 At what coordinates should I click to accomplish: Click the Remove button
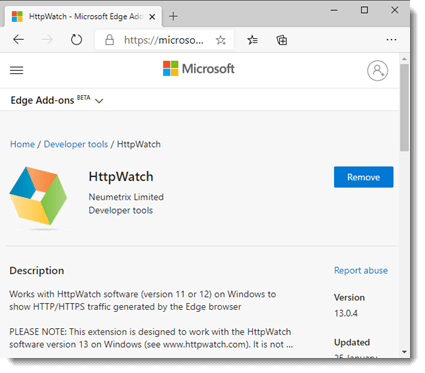tap(363, 177)
